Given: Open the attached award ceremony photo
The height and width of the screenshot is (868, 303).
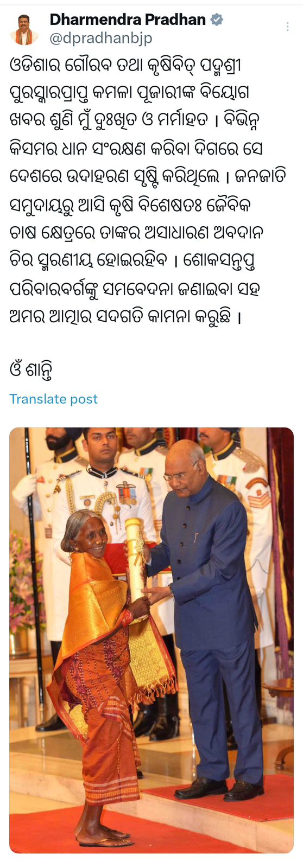Looking at the screenshot, I should click(151, 640).
